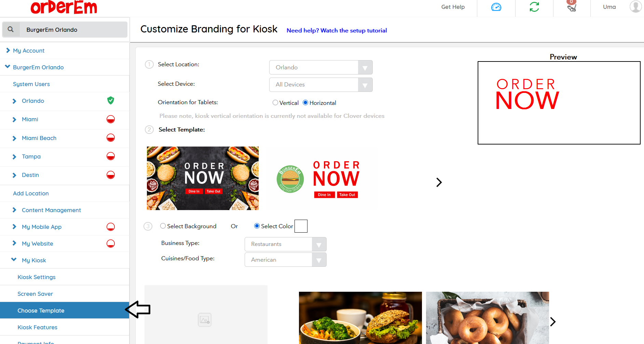The width and height of the screenshot is (644, 344).
Task: Click the red status icon beside My Website
Action: coord(111,244)
